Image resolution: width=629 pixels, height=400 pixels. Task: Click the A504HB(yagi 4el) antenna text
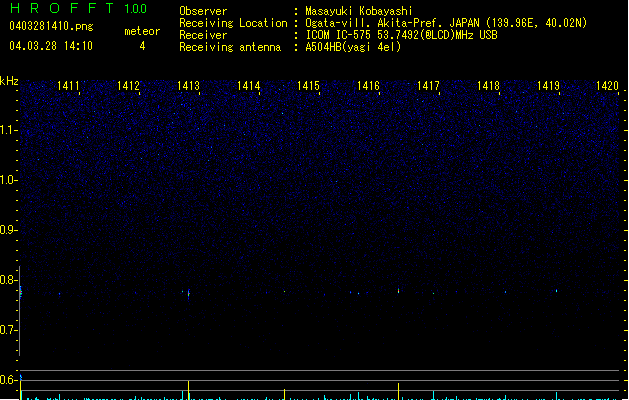353,47
